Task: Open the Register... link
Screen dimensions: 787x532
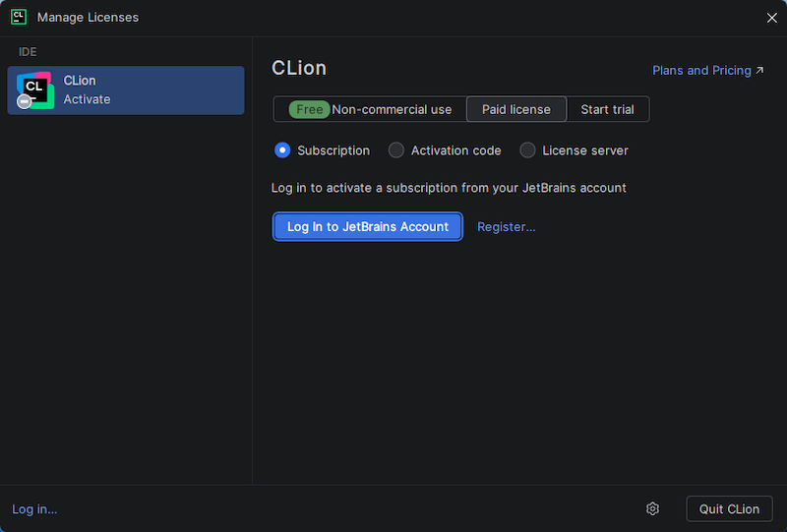Action: [506, 227]
